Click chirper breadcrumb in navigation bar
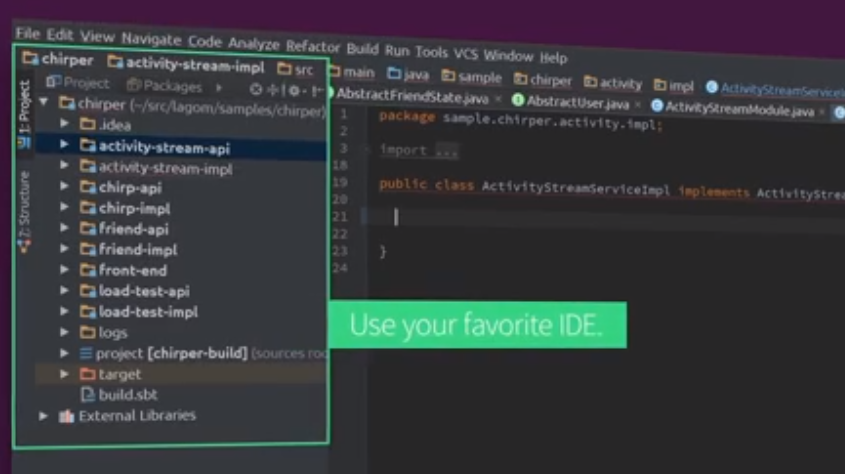 [x=58, y=59]
